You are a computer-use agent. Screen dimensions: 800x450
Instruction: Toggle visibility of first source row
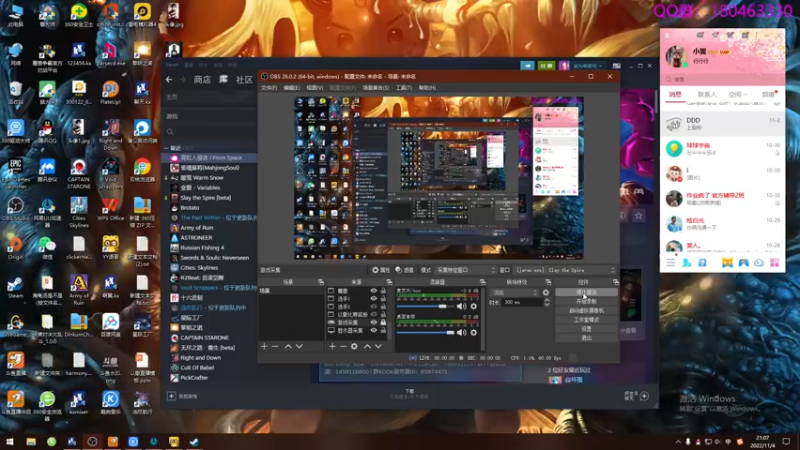coord(373,291)
